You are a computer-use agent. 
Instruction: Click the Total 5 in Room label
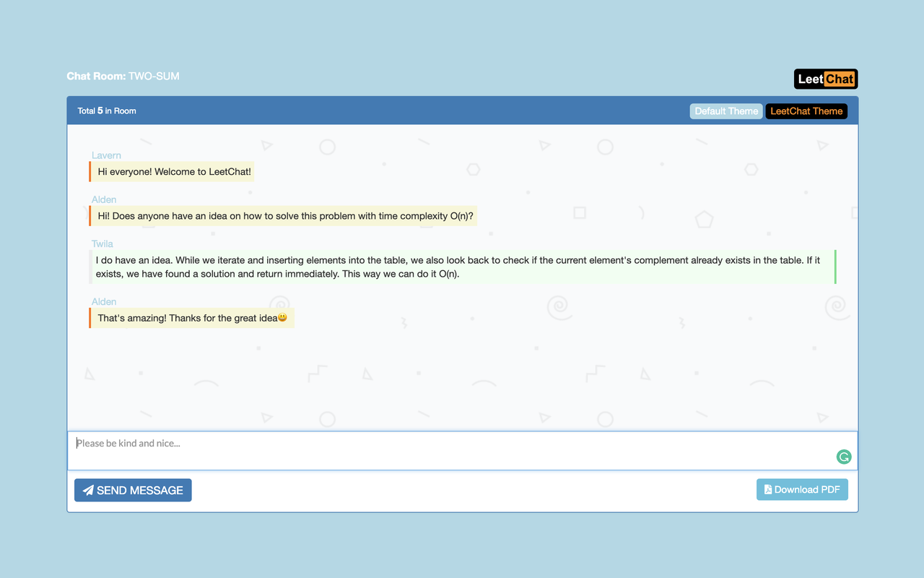[x=106, y=111]
